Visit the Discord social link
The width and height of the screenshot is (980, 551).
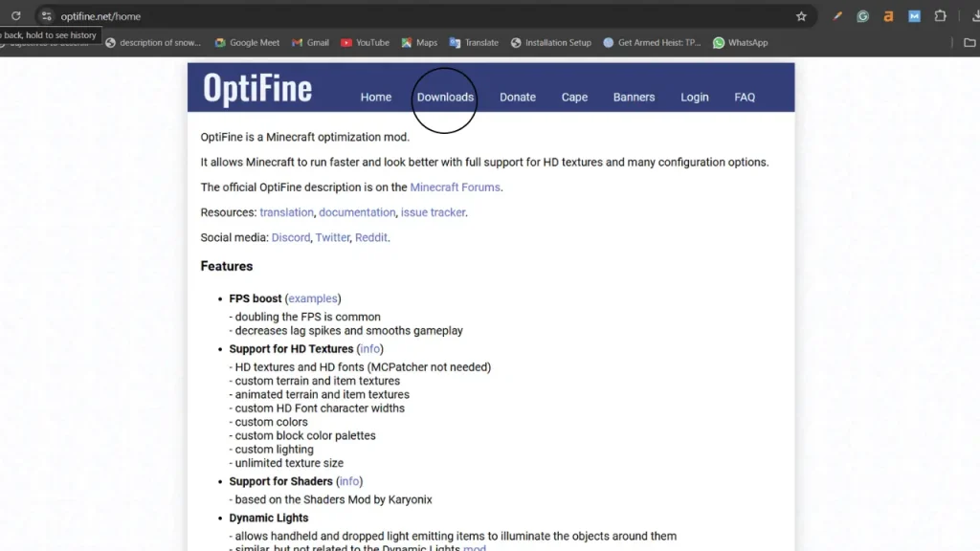[291, 237]
